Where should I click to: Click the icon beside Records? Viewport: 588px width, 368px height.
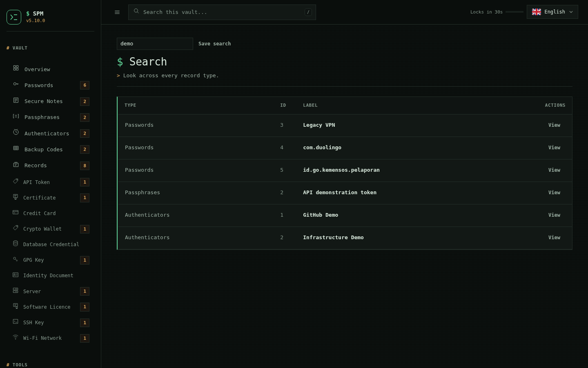click(x=16, y=164)
